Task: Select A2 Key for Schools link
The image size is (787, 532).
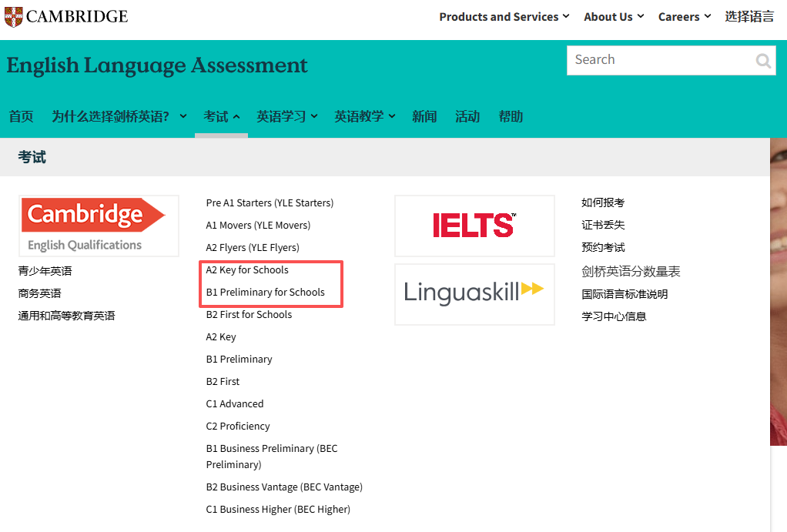Action: [247, 270]
